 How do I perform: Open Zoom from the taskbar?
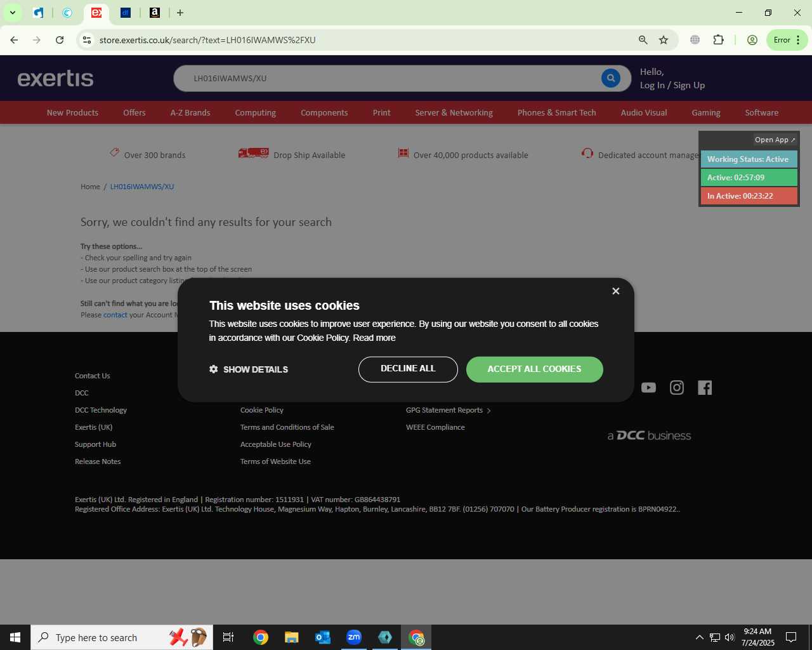(354, 637)
